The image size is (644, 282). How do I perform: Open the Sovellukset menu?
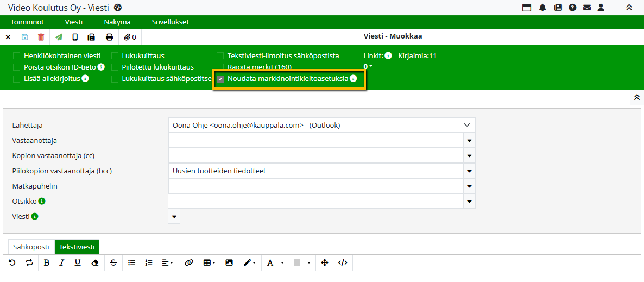[x=171, y=22]
